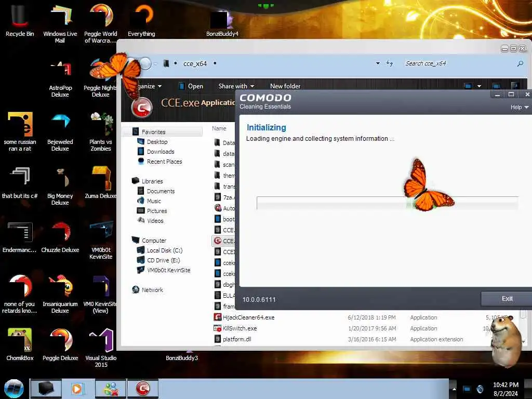The width and height of the screenshot is (532, 399).
Task: Click the Exit button in Comodo
Action: tap(507, 299)
